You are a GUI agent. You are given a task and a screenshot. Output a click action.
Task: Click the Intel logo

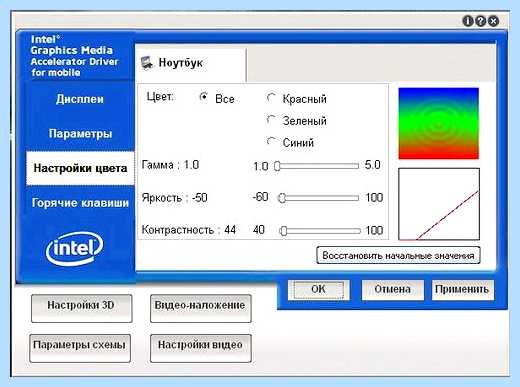[74, 248]
